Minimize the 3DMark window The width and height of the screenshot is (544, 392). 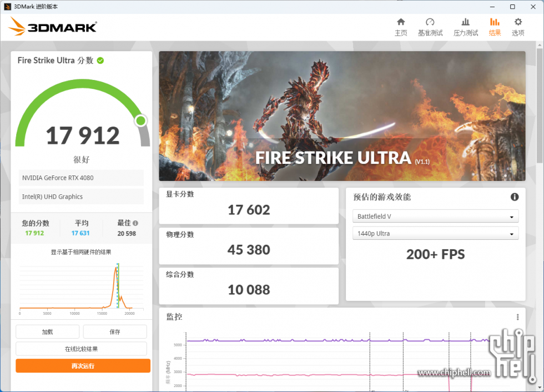pyautogui.click(x=492, y=7)
